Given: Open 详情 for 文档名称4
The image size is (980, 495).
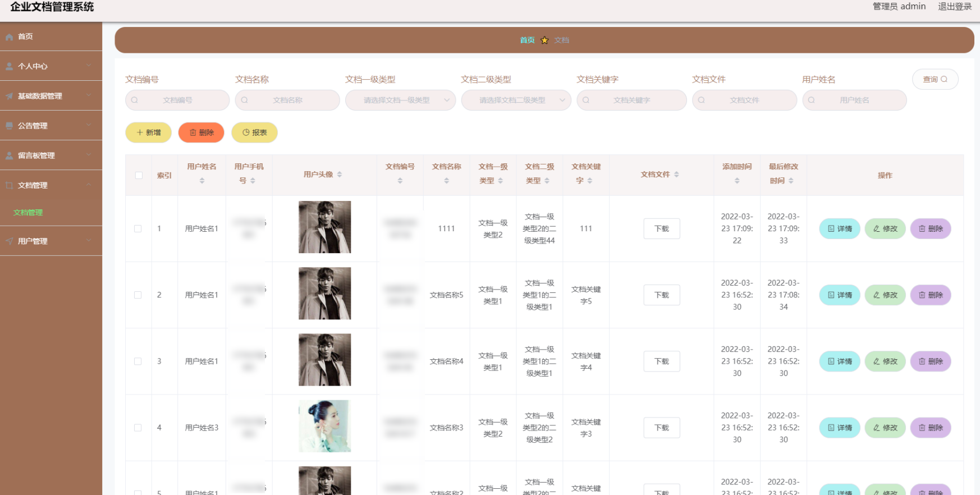Looking at the screenshot, I should click(840, 361).
